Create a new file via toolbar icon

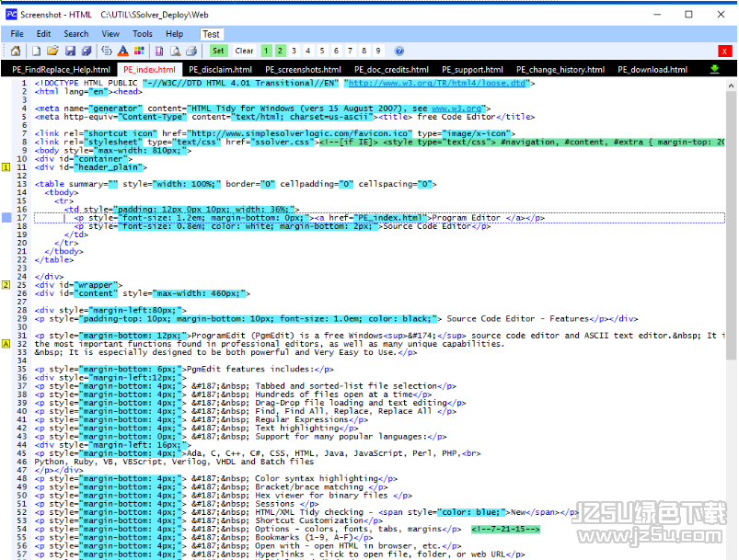[x=36, y=51]
